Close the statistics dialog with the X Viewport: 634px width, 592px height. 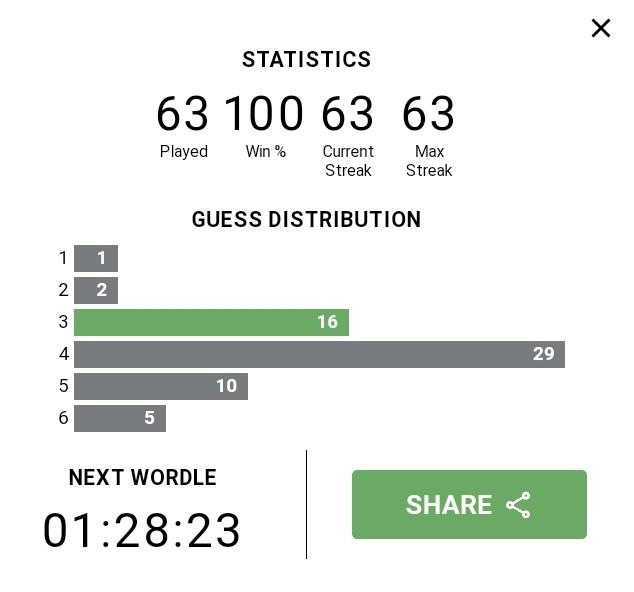point(600,28)
